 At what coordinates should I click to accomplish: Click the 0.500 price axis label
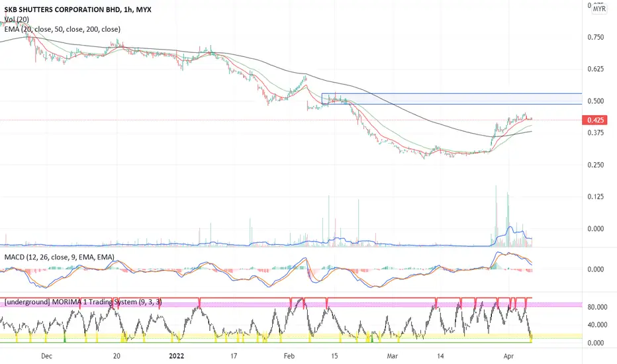(x=595, y=101)
